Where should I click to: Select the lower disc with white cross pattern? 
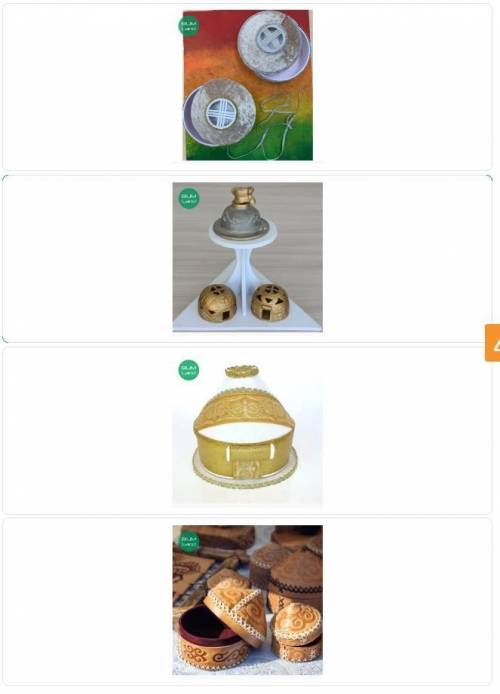point(220,113)
